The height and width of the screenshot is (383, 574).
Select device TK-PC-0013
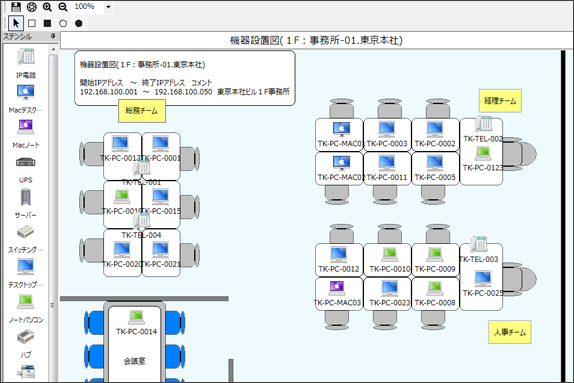pyautogui.click(x=120, y=144)
